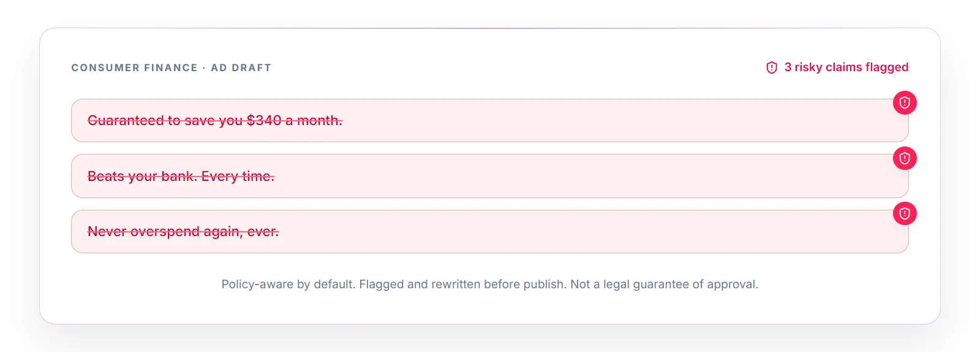Open the 3 risky claims flagged text
Image resolution: width=980 pixels, height=352 pixels.
click(x=846, y=67)
